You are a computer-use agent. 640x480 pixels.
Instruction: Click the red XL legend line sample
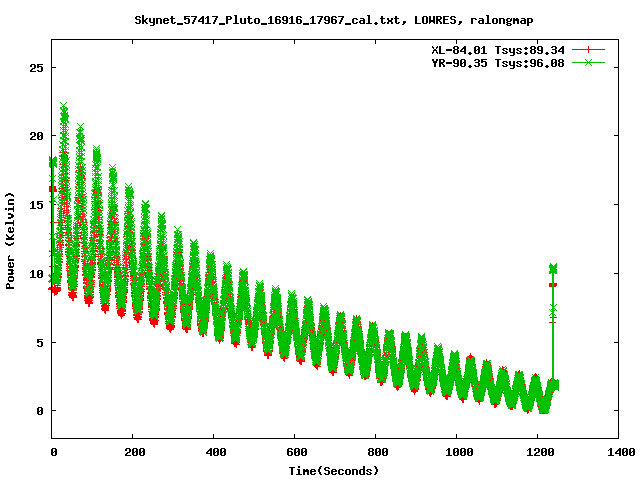(588, 50)
